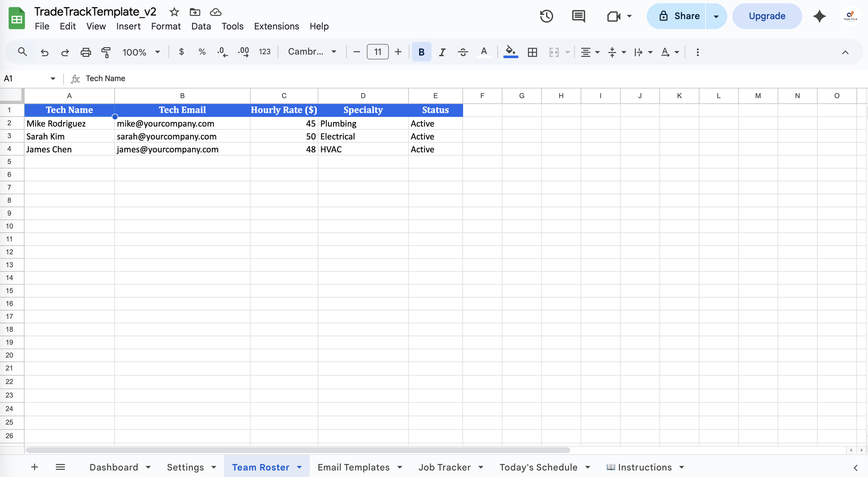Click the Upgrade button
Viewport: 868px width, 477px height.
point(767,16)
